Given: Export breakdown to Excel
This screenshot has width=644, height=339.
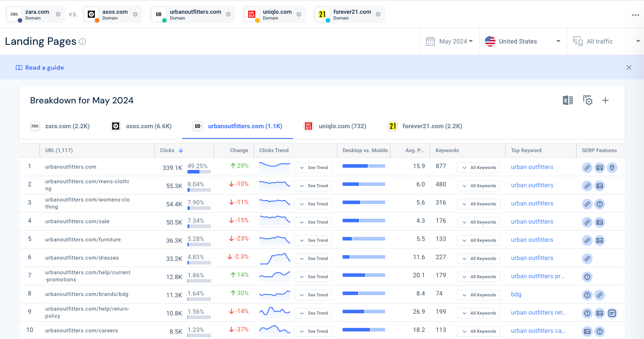Looking at the screenshot, I should tap(567, 101).
